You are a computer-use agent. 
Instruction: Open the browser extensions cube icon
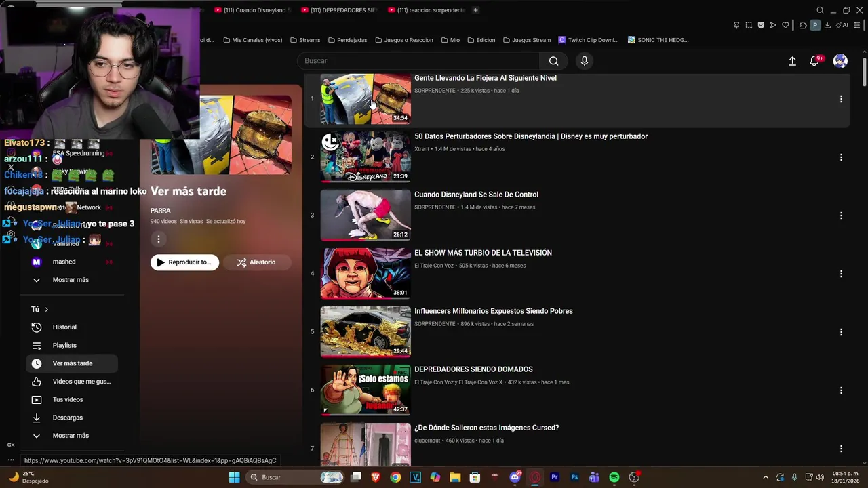pos(803,25)
